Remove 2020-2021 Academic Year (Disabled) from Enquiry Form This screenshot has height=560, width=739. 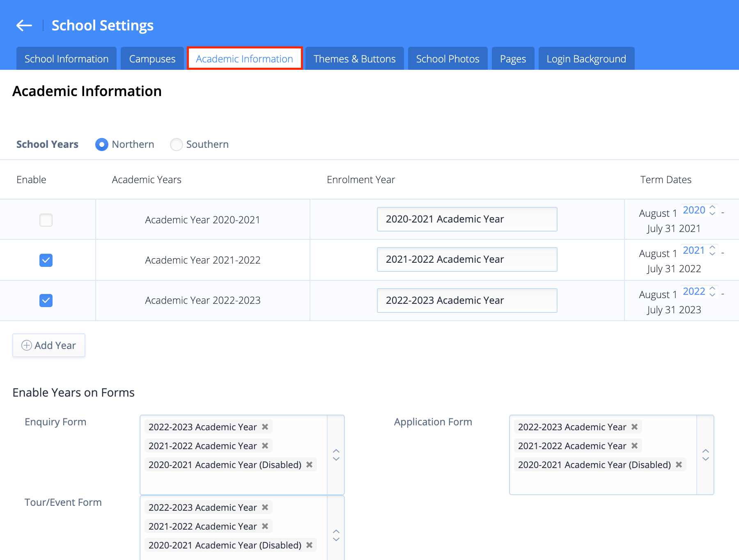[x=310, y=465]
